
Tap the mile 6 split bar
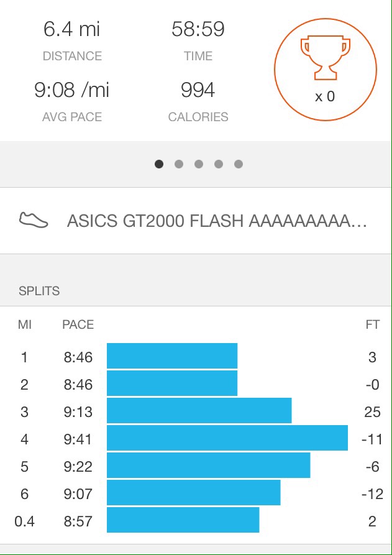(193, 493)
